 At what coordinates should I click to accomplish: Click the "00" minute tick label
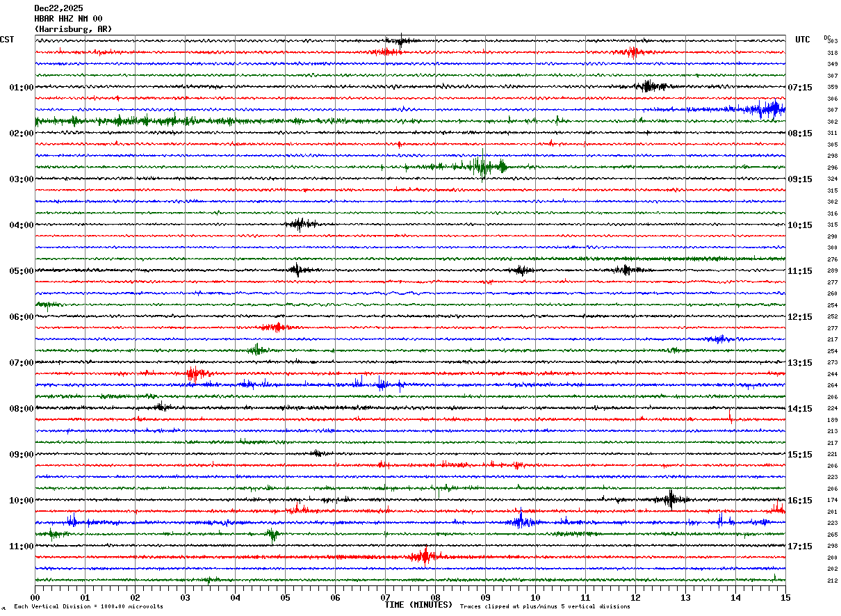point(35,597)
